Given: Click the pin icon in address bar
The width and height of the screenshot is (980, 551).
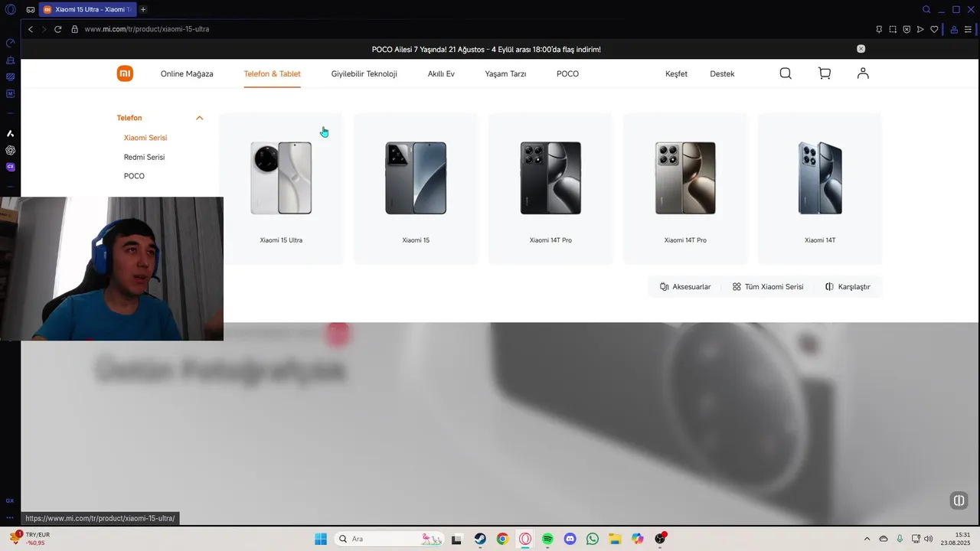Looking at the screenshot, I should [879, 29].
